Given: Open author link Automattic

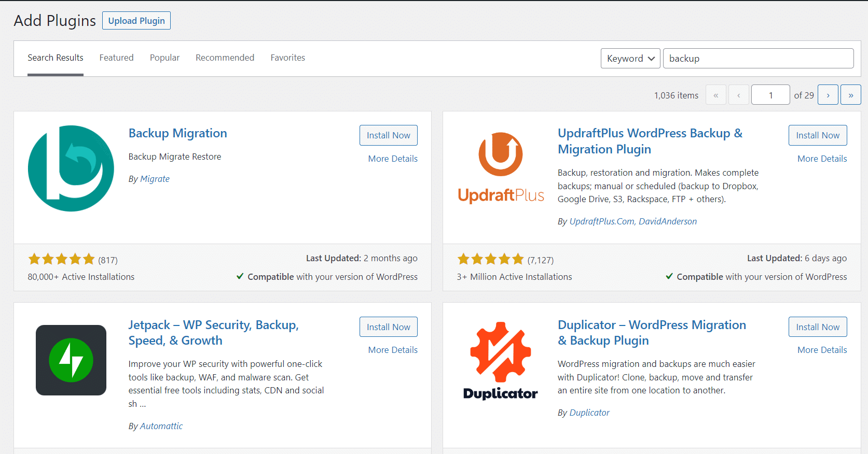Looking at the screenshot, I should (161, 426).
